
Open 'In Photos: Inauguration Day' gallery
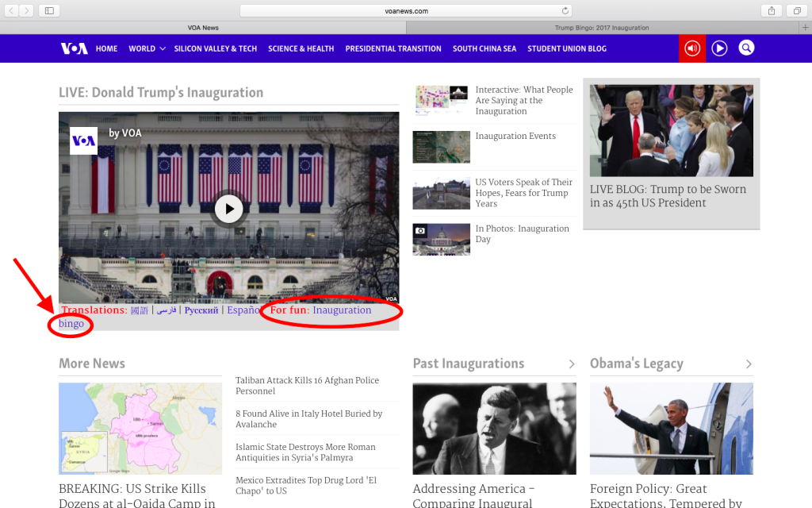pos(522,234)
